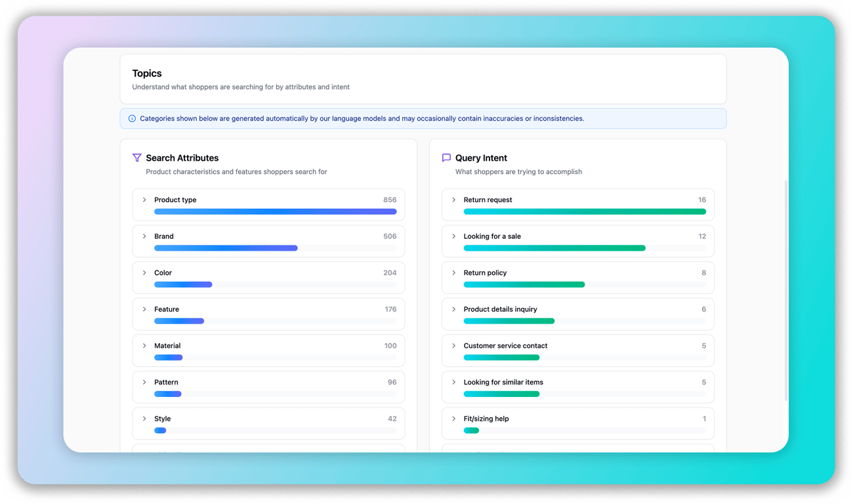The height and width of the screenshot is (504, 853).
Task: Expand the Style attribute row
Action: click(144, 419)
